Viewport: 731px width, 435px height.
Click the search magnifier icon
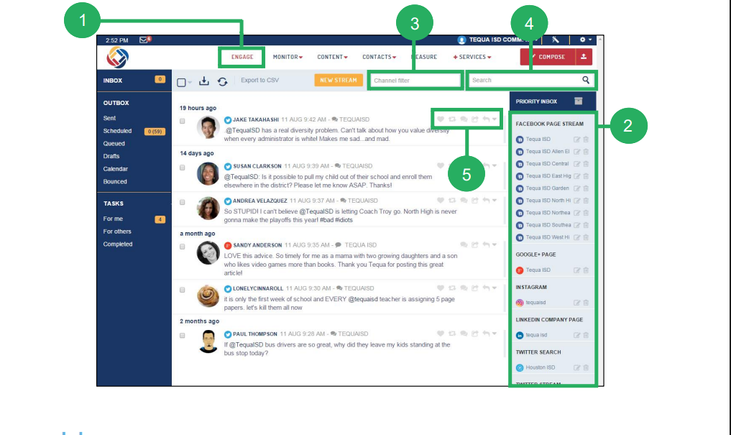tap(586, 80)
